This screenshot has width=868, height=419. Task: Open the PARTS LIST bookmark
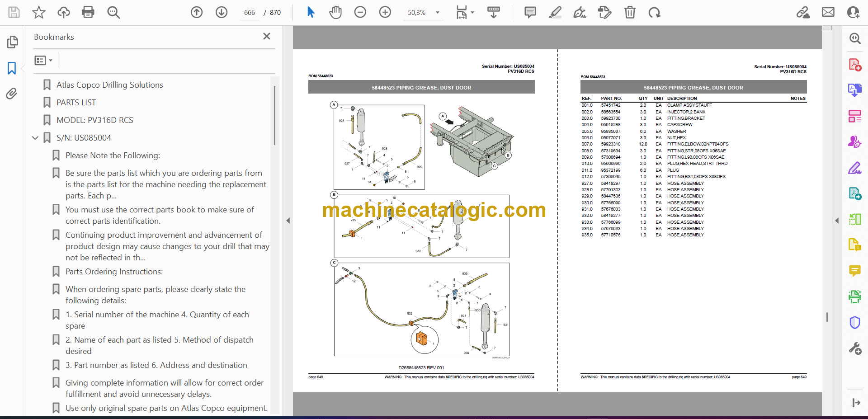76,103
